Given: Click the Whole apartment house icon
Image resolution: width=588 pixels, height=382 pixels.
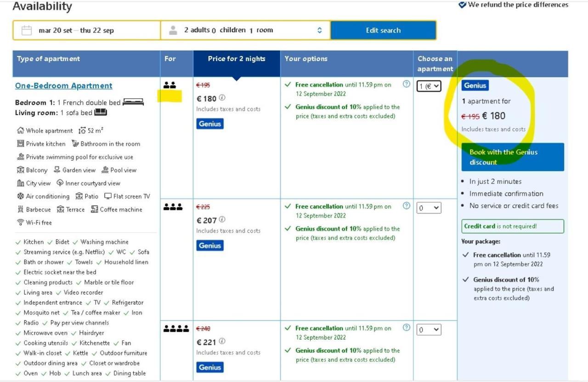Looking at the screenshot, I should click(x=20, y=131).
